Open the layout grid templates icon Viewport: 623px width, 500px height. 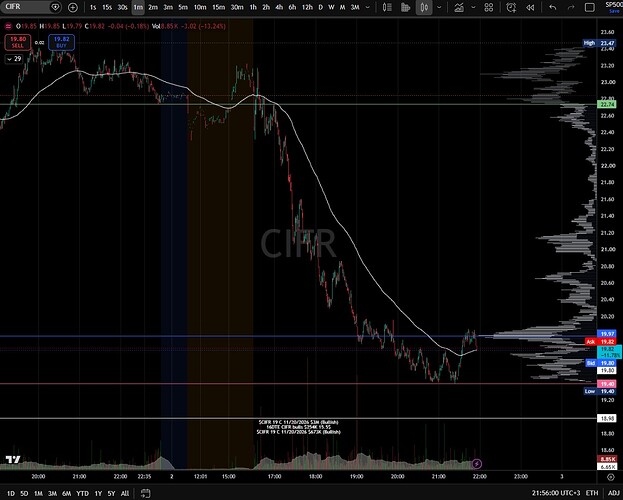pos(489,7)
